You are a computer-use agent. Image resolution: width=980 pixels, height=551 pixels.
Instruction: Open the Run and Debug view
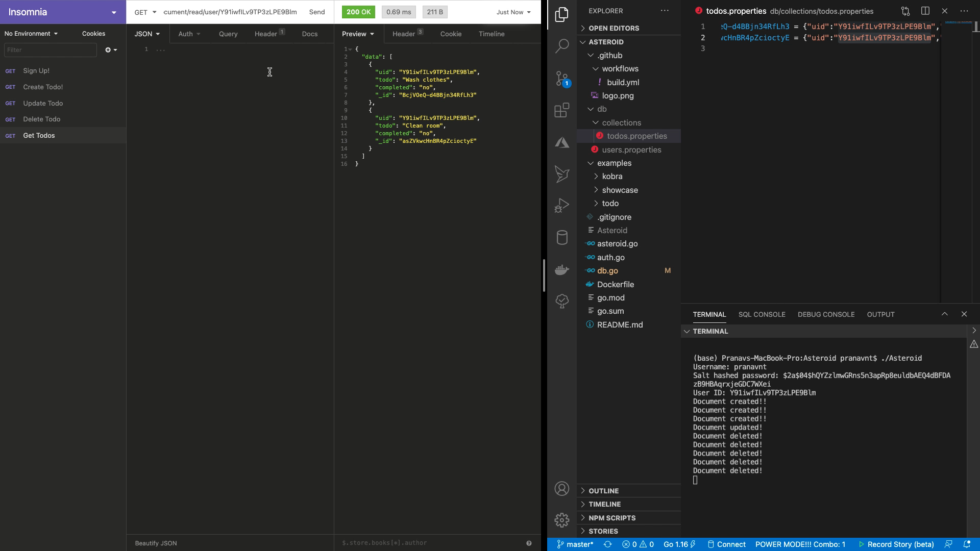click(x=562, y=206)
